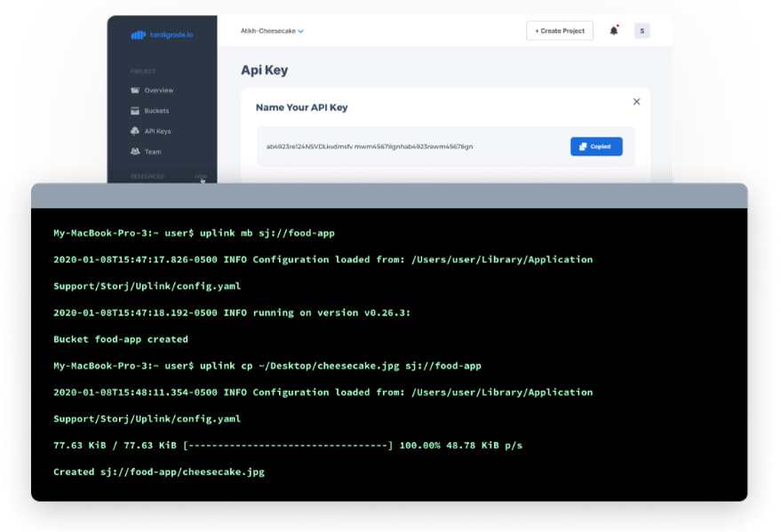
Task: Click the Api Key page heading
Action: click(x=265, y=70)
